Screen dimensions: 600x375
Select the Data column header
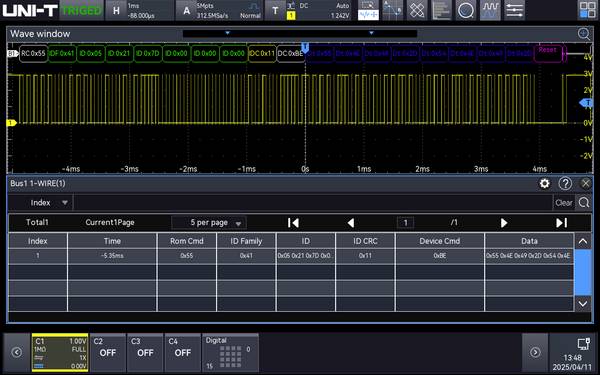[529, 241]
